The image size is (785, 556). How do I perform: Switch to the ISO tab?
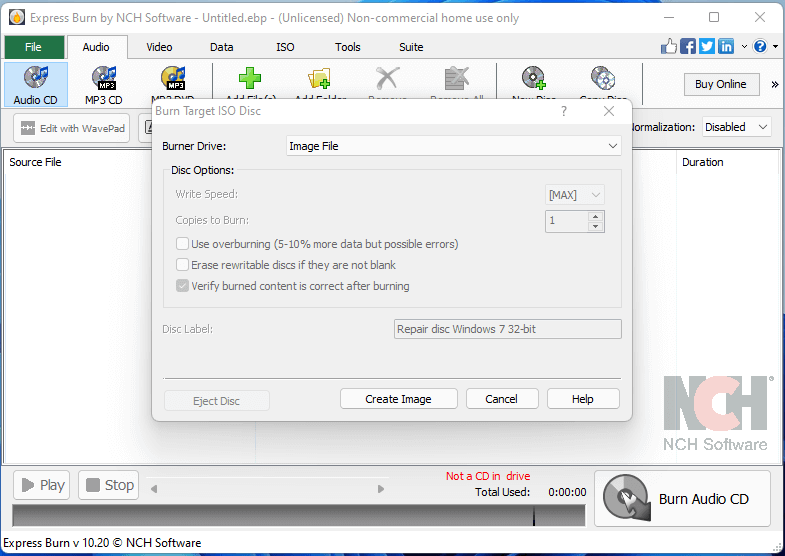tap(285, 47)
